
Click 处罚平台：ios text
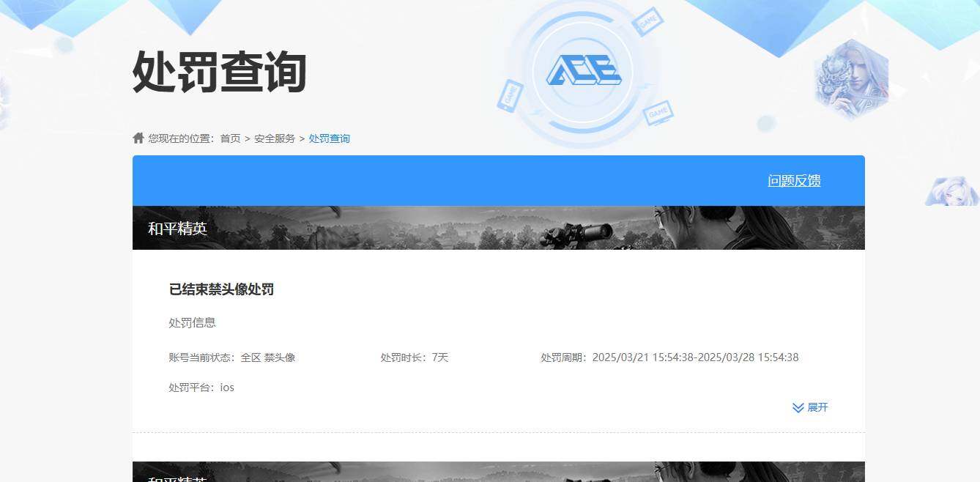[x=201, y=388]
